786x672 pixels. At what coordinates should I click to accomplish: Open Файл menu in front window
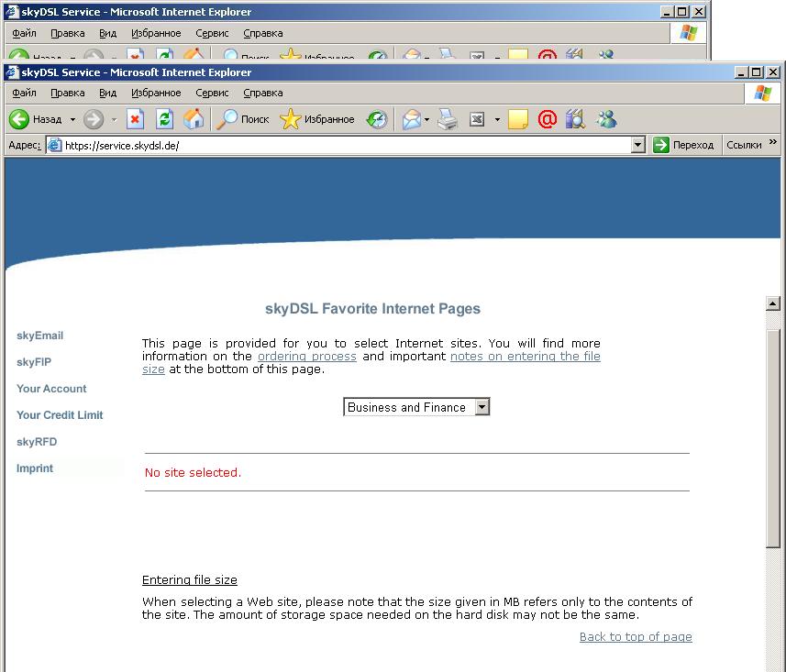pos(24,93)
